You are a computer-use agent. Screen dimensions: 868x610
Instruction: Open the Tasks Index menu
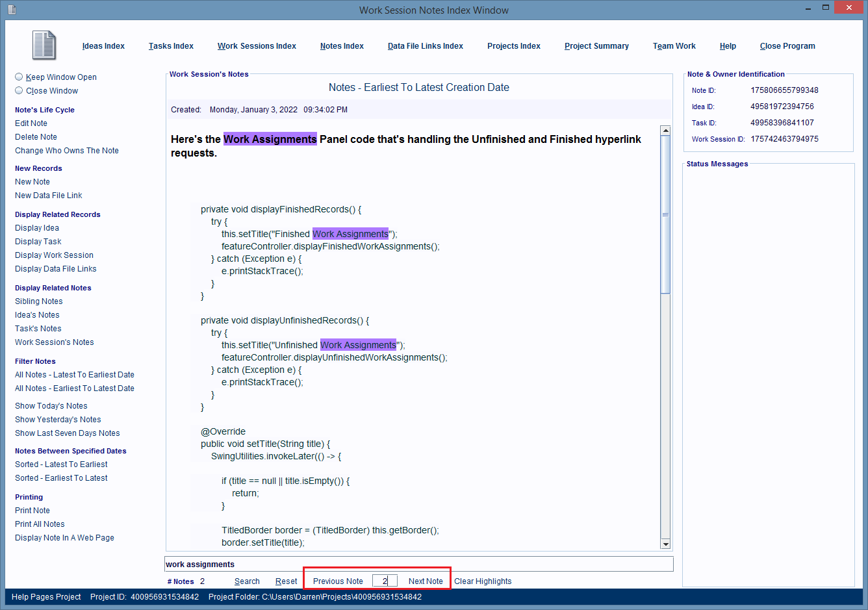tap(171, 46)
